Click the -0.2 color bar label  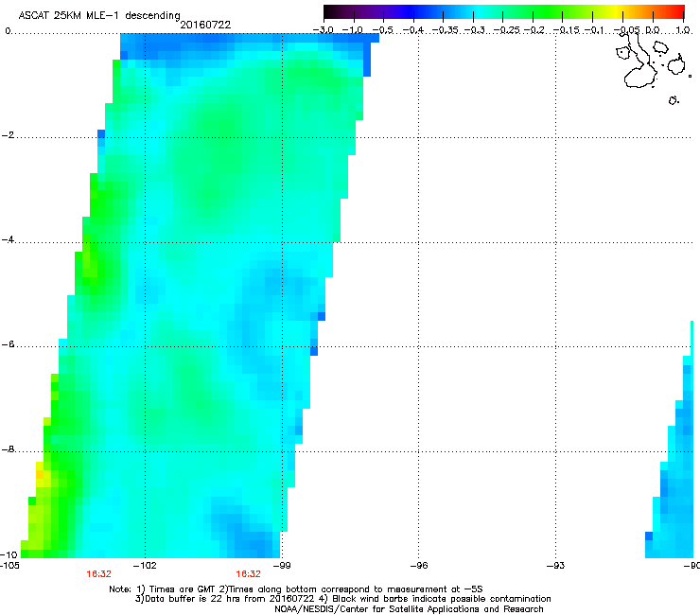click(534, 30)
